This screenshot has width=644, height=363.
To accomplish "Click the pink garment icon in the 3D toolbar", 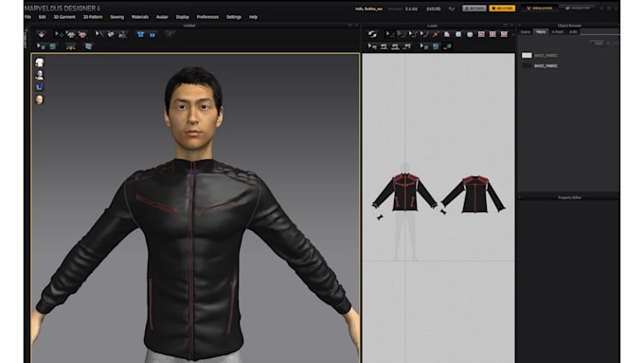I will point(82,34).
